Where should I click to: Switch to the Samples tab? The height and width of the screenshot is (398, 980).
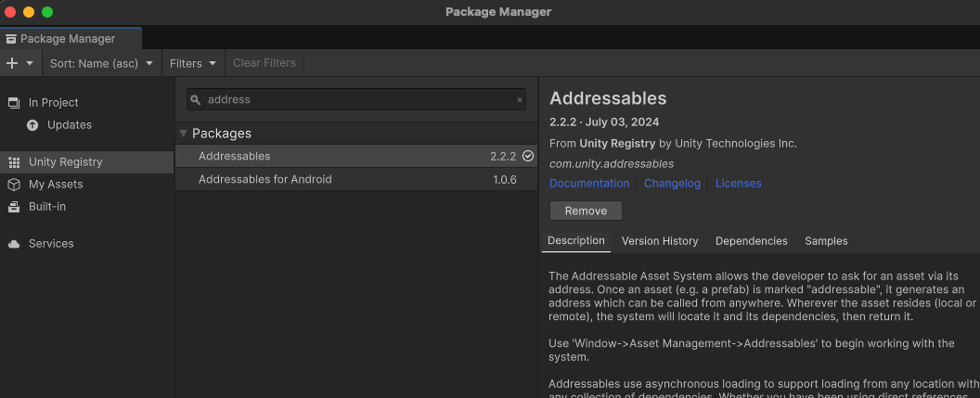826,241
